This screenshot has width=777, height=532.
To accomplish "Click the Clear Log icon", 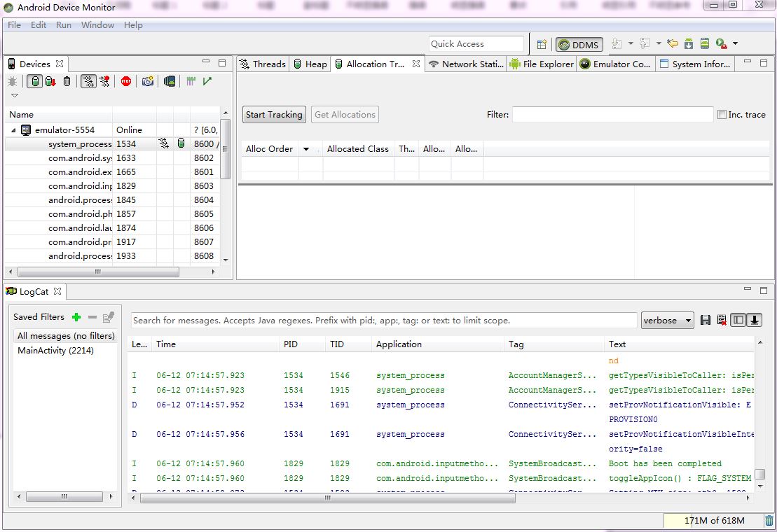I will click(722, 320).
